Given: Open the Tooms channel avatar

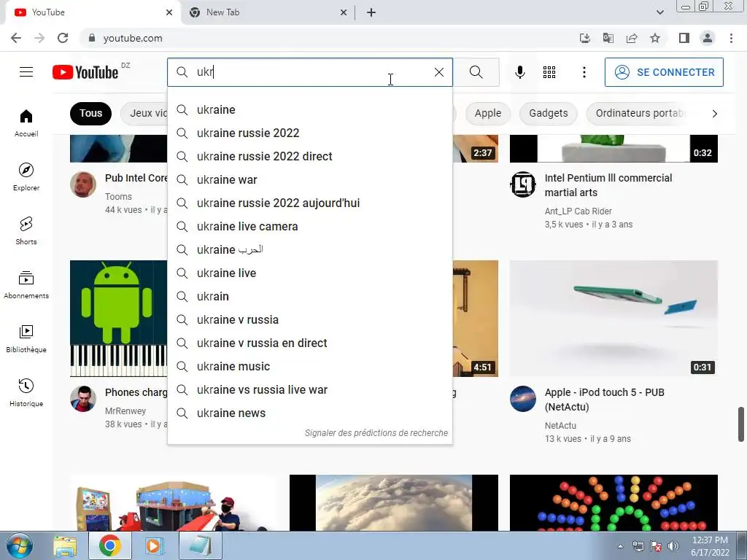Looking at the screenshot, I should pyautogui.click(x=83, y=184).
